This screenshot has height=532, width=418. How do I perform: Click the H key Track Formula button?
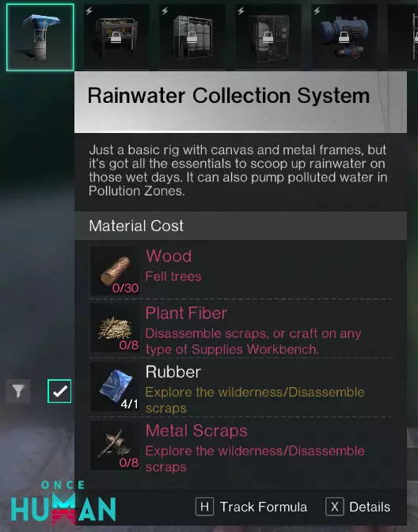coord(204,507)
